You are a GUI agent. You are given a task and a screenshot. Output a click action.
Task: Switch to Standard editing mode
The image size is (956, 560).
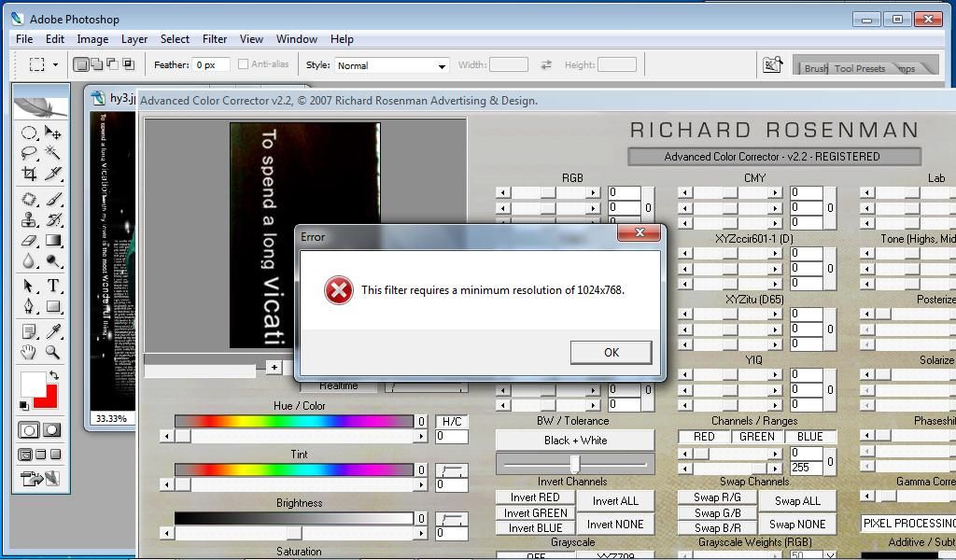(x=29, y=430)
